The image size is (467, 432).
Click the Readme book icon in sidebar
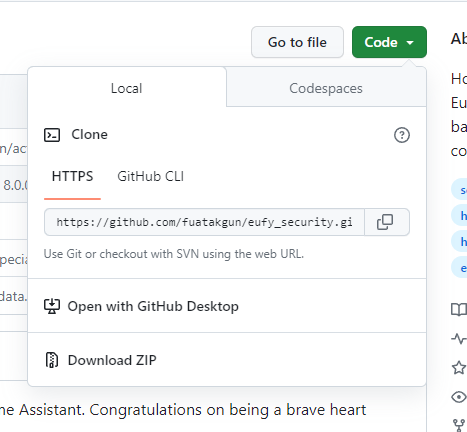[x=459, y=310]
